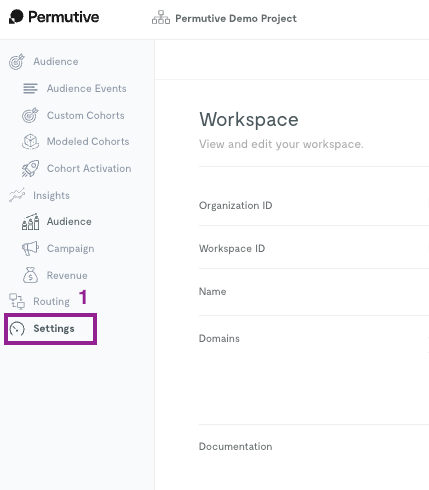Click the Audience target icon in sidebar
Viewport: 429px width, 490px height.
point(17,62)
